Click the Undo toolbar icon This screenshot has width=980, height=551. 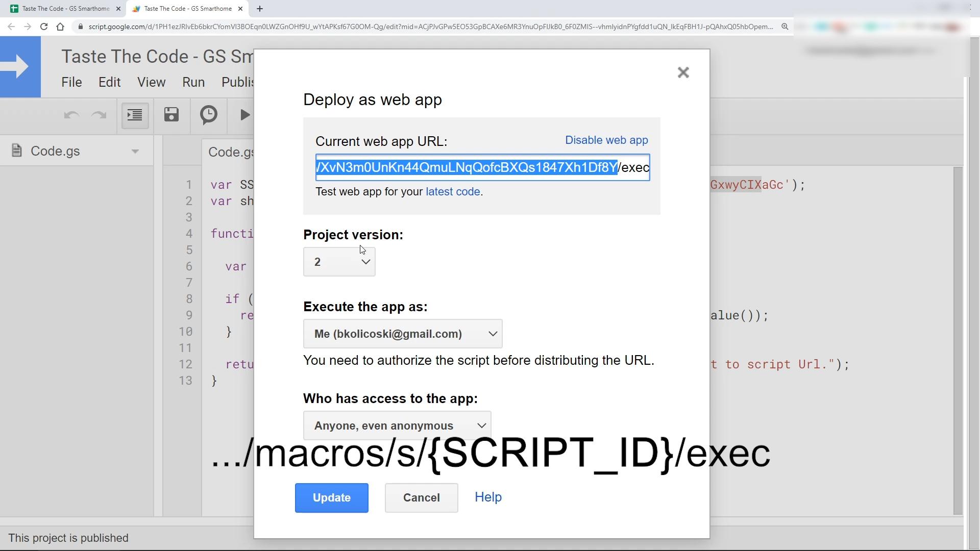pos(71,115)
